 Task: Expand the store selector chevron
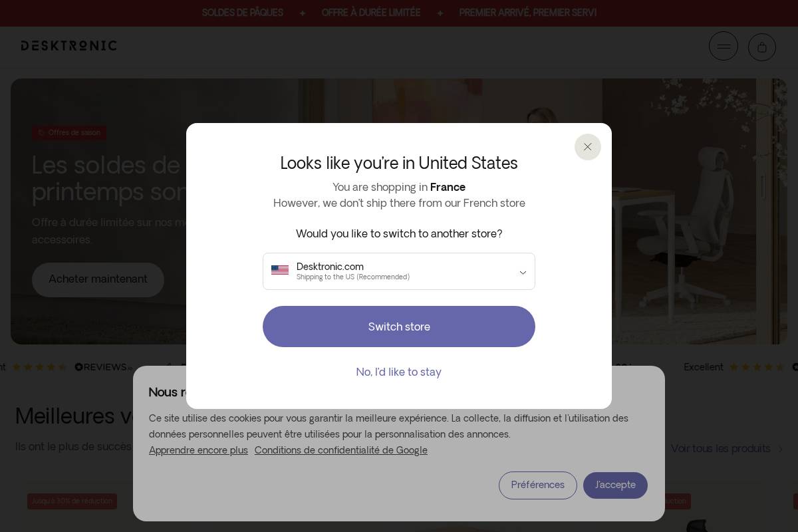(x=523, y=273)
